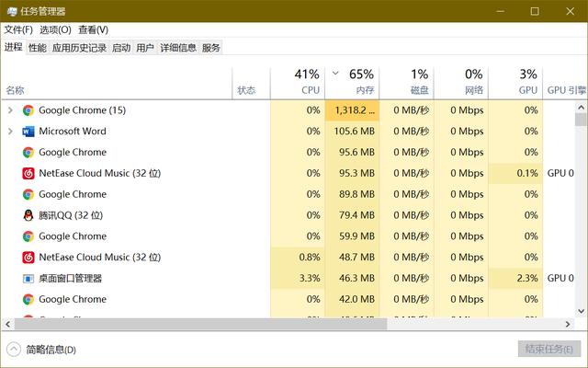Collapse to 简略信息 view using the arrow
The image size is (588, 368).
[14, 349]
